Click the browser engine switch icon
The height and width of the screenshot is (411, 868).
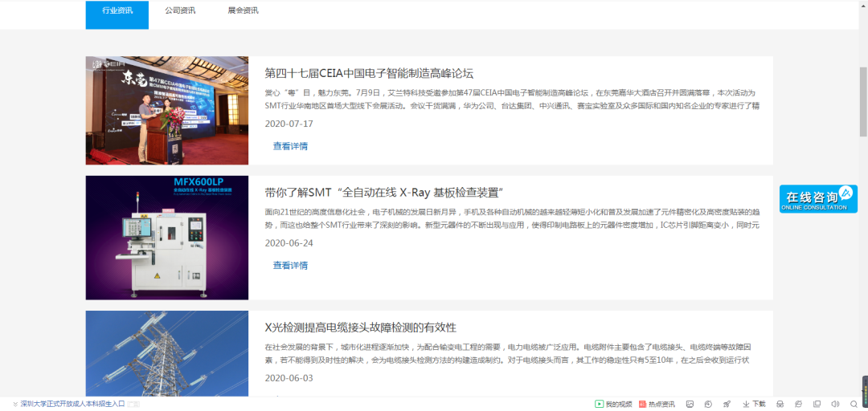coord(799,405)
